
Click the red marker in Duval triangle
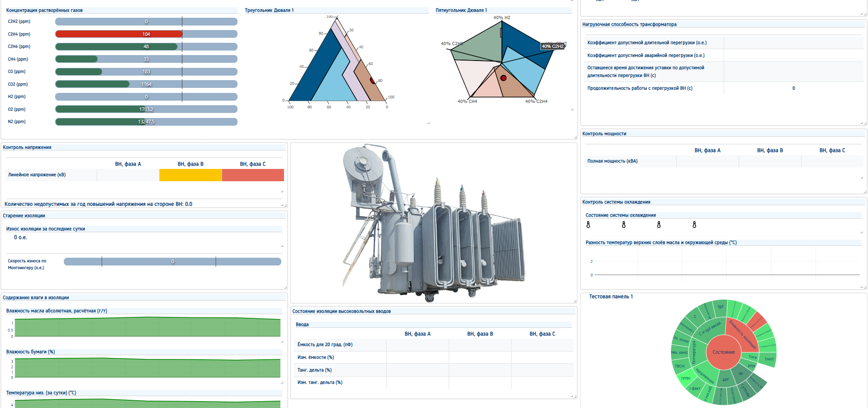(x=372, y=81)
